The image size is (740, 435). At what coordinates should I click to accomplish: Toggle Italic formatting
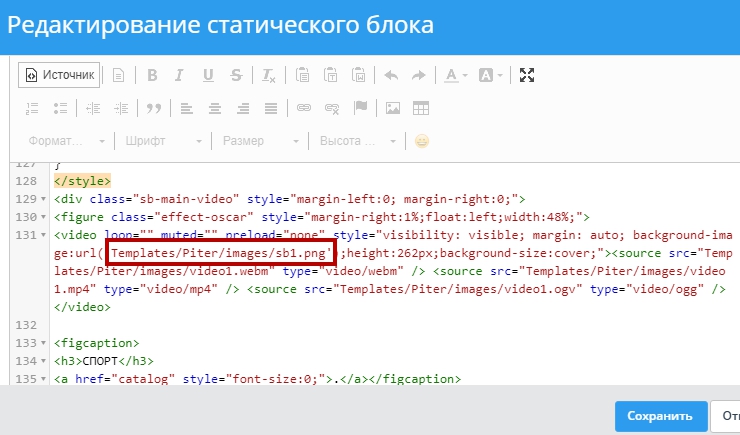coord(180,75)
